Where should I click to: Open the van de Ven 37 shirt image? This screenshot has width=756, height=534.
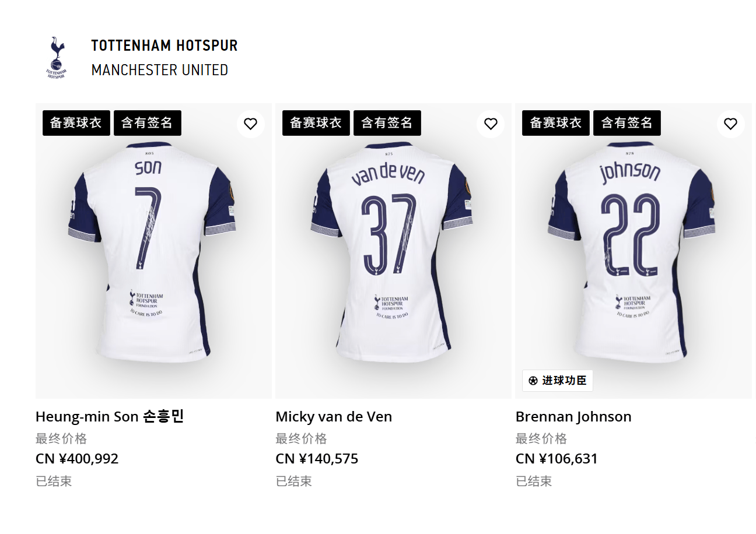tap(393, 251)
